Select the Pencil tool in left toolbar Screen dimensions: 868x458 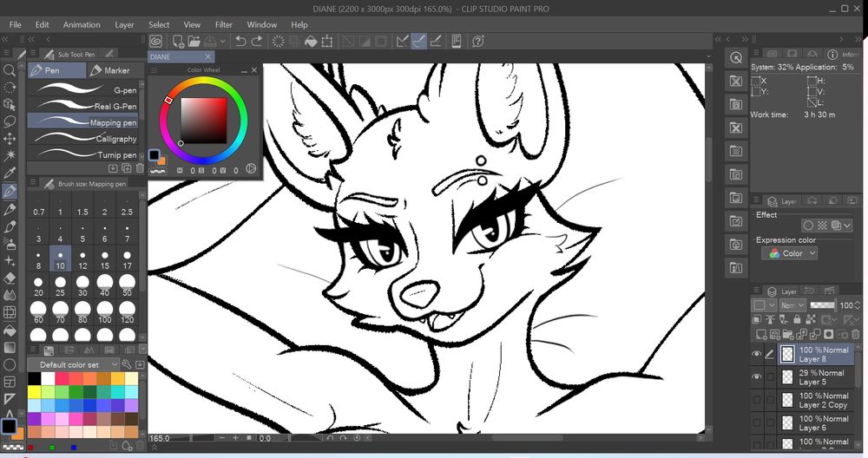click(x=10, y=209)
